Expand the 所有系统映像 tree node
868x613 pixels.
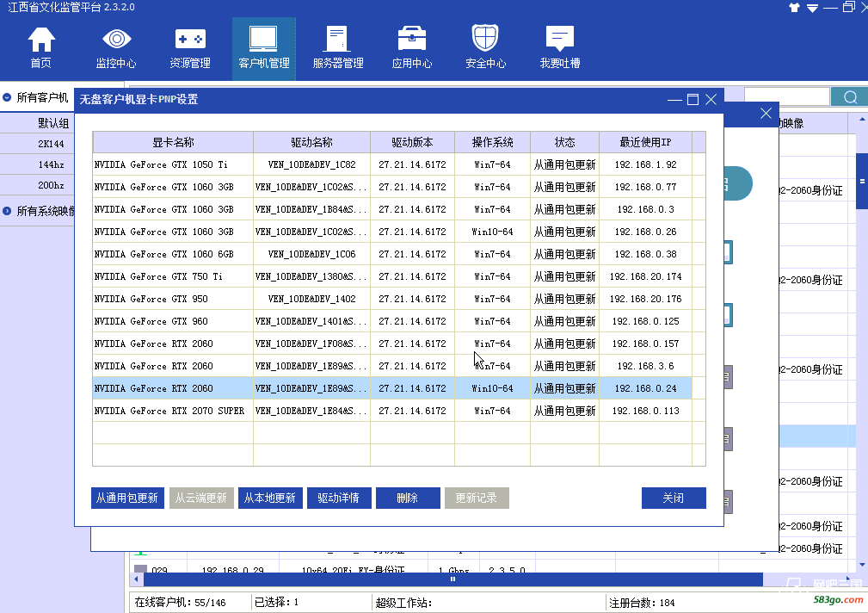pos(7,211)
